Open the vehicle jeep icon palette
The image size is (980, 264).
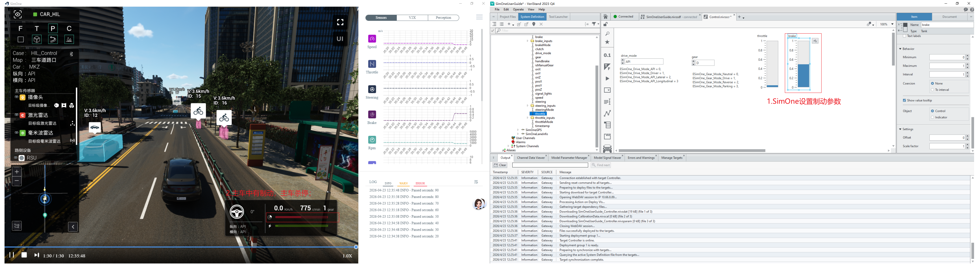[x=607, y=148]
